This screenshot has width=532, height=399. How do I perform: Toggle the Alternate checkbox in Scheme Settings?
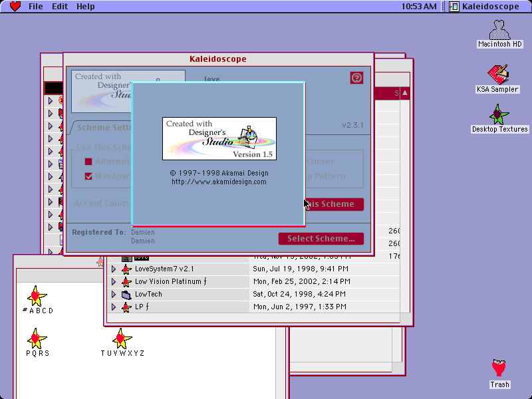coord(88,162)
